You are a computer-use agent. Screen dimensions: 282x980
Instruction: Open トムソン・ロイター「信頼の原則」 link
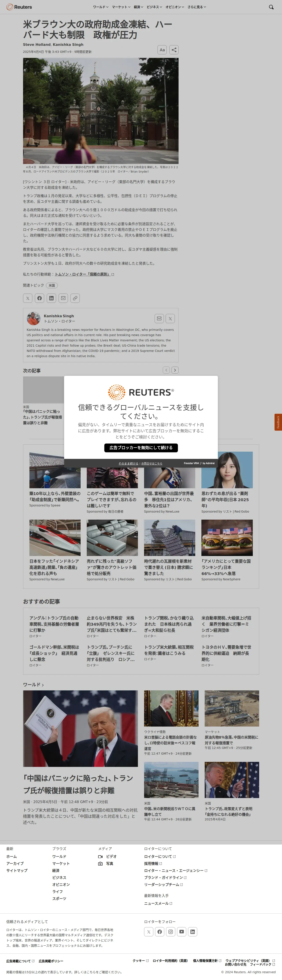pos(84,274)
